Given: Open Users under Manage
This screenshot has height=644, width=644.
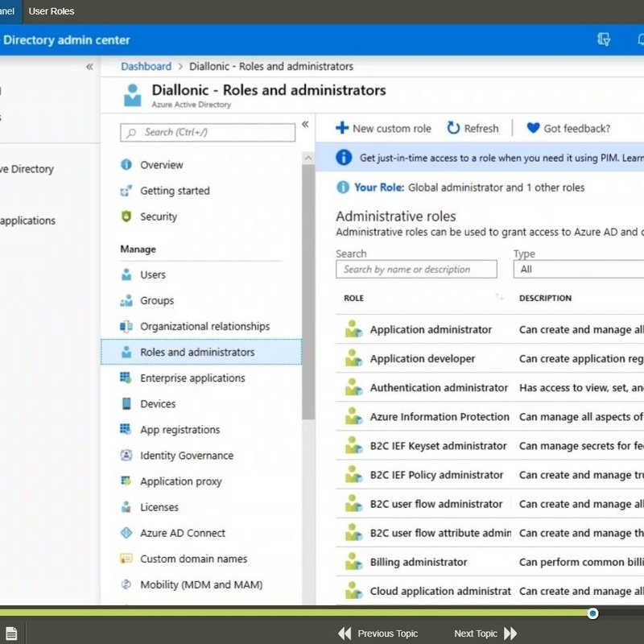Looking at the screenshot, I should 153,275.
